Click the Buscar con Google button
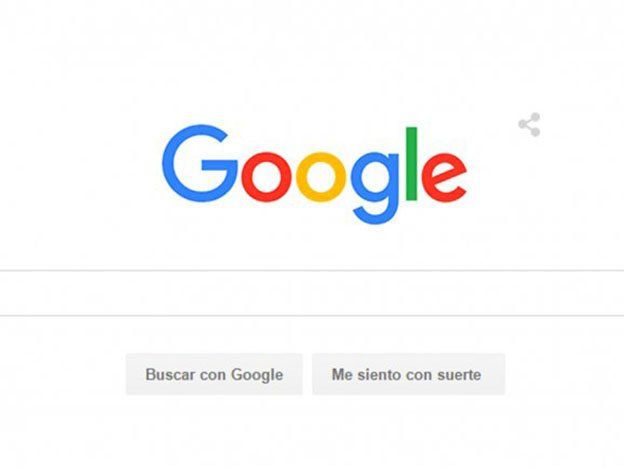This screenshot has height=468, width=624. [x=214, y=374]
